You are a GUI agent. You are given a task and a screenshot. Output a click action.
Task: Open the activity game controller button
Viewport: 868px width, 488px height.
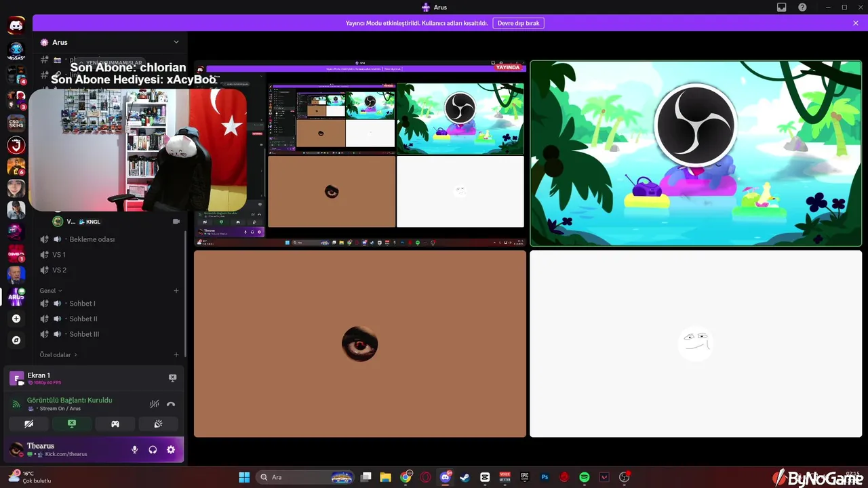[115, 424]
